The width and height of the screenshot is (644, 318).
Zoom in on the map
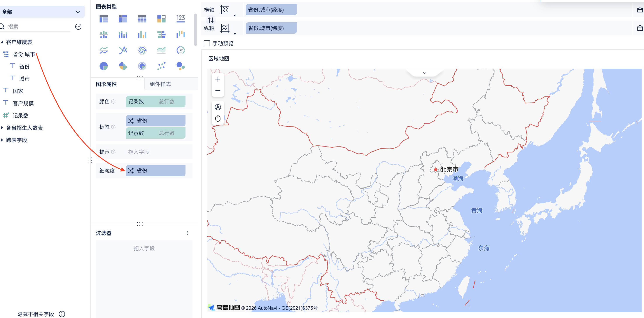218,79
